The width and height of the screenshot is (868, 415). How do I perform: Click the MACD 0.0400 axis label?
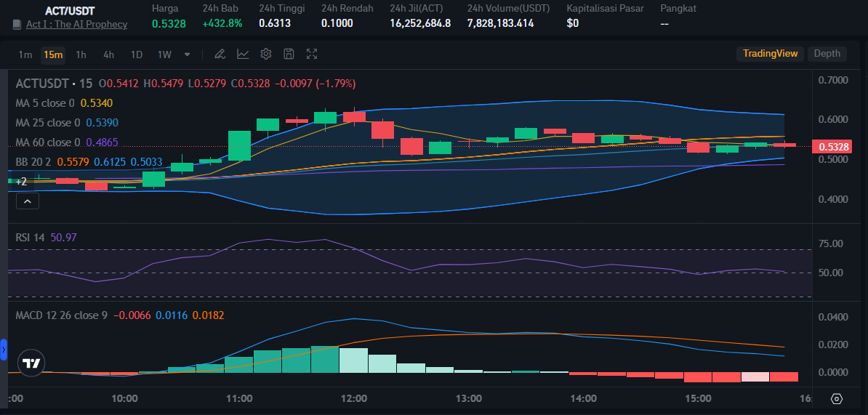[x=832, y=317]
